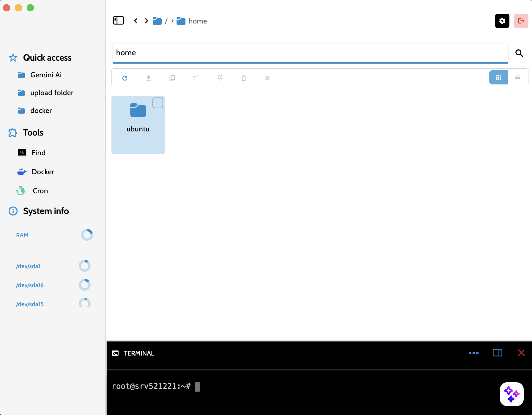Toggle the sidebar panel icon
The height and width of the screenshot is (415, 532).
coord(118,21)
